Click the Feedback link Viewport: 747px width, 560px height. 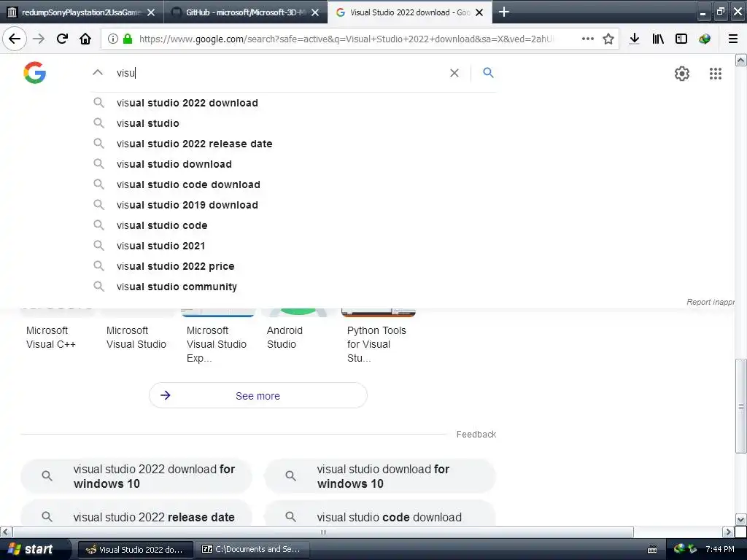tap(476, 435)
